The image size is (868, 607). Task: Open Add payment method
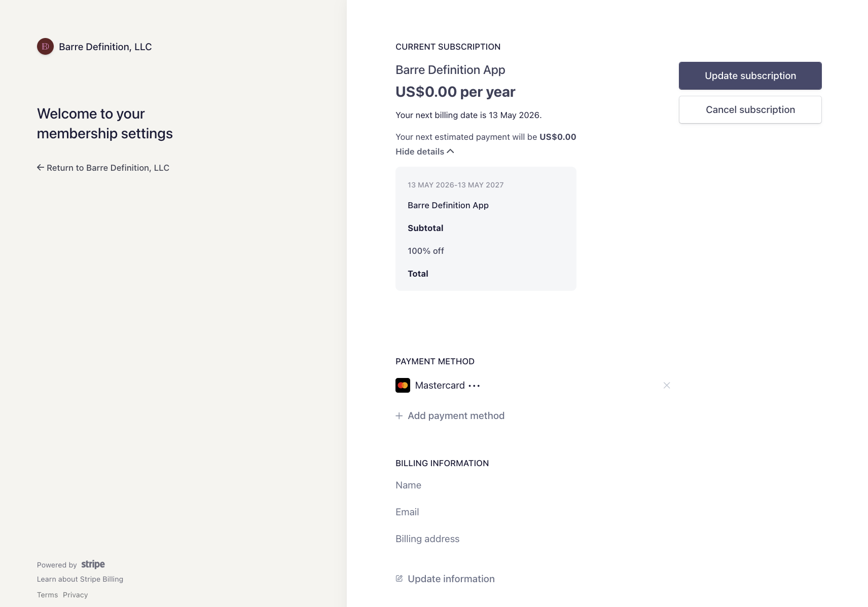click(456, 416)
